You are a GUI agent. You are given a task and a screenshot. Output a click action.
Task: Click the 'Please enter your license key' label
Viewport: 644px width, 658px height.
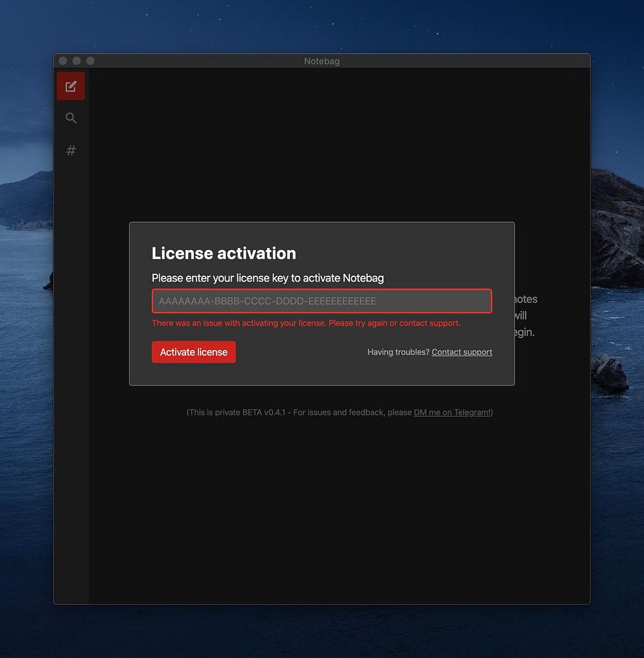268,278
